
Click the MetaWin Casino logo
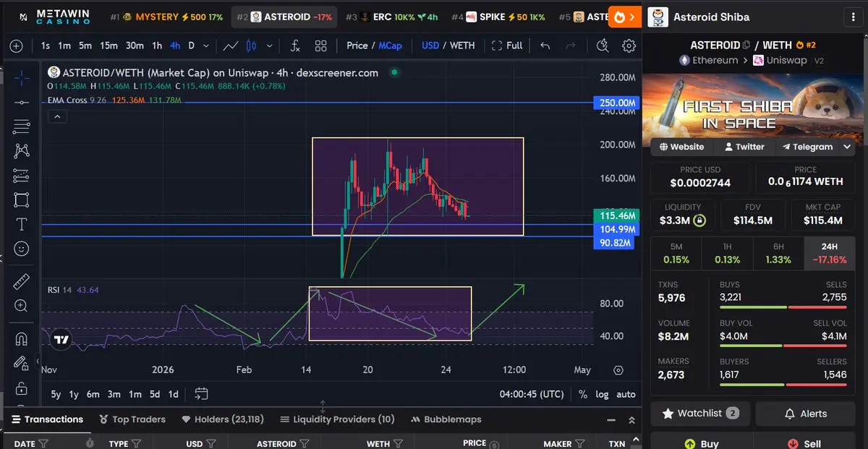pyautogui.click(x=54, y=16)
